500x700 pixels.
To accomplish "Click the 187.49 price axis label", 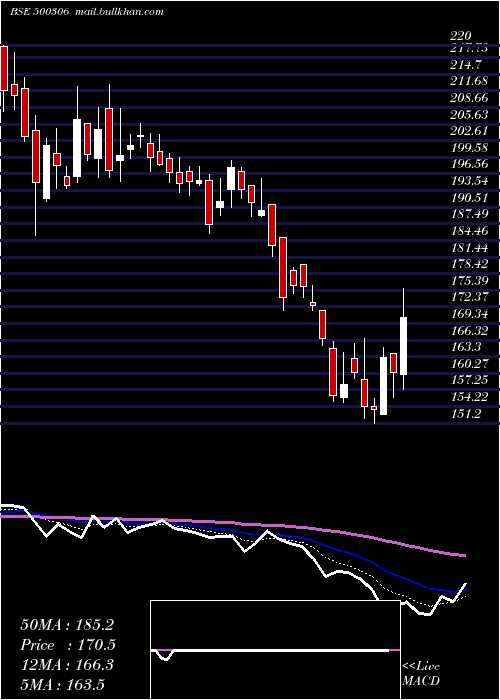I will tap(469, 215).
